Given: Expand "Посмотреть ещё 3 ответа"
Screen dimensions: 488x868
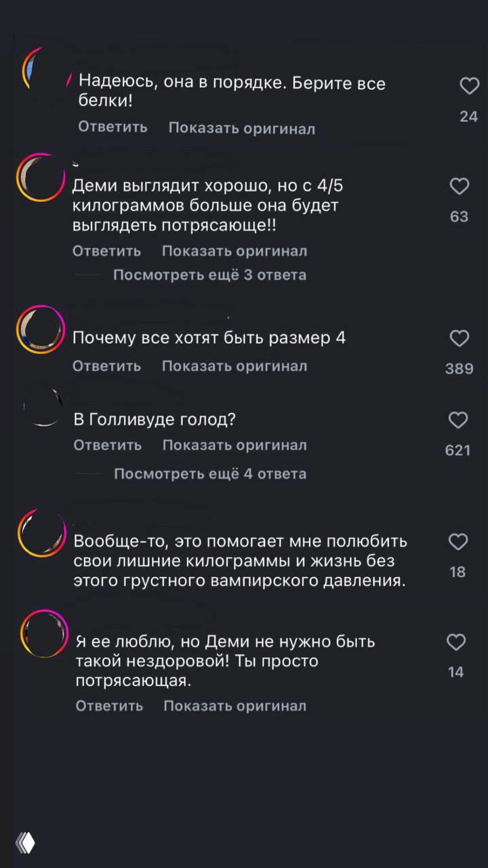Looking at the screenshot, I should pos(210,275).
